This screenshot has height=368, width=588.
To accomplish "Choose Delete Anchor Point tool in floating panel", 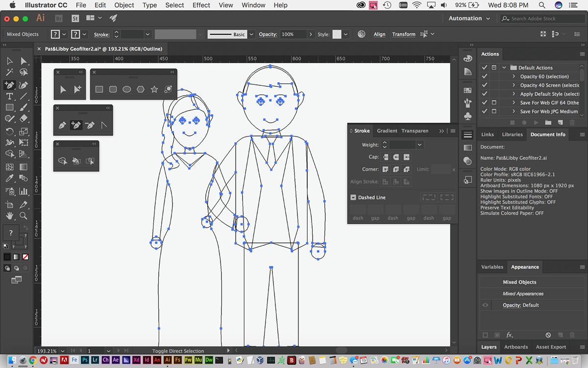I will (90, 125).
